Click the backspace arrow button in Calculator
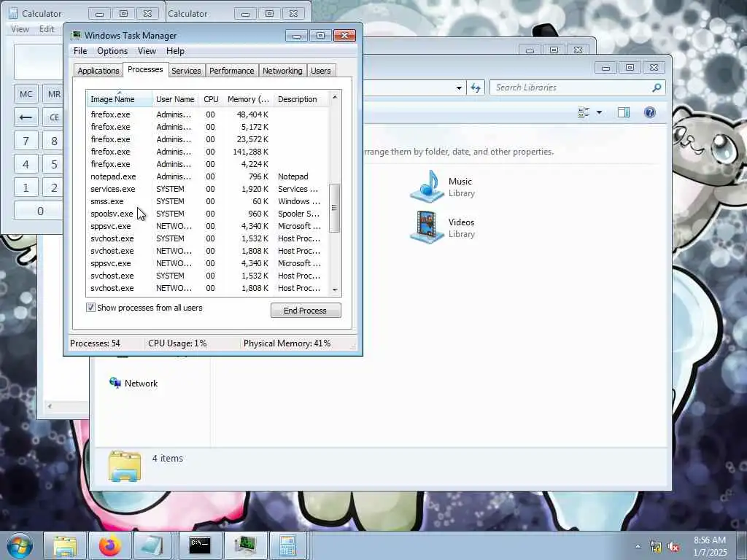Viewport: 747px width, 560px height. pyautogui.click(x=26, y=117)
